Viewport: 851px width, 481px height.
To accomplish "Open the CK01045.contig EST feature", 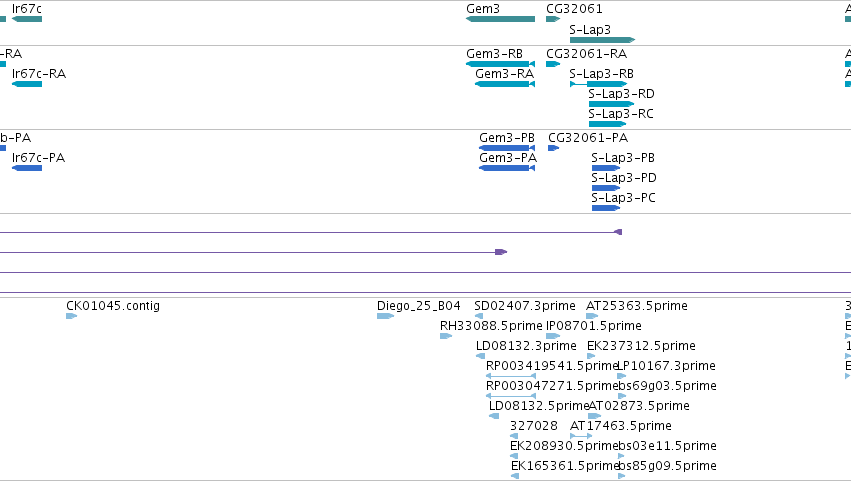I will coord(72,316).
